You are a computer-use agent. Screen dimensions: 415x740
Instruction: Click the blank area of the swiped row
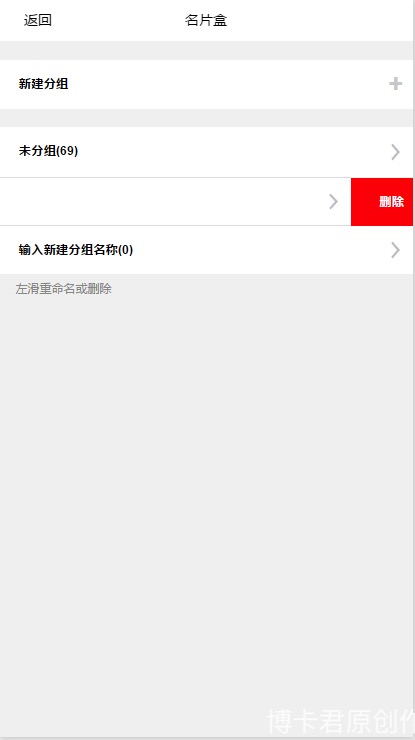[163, 202]
